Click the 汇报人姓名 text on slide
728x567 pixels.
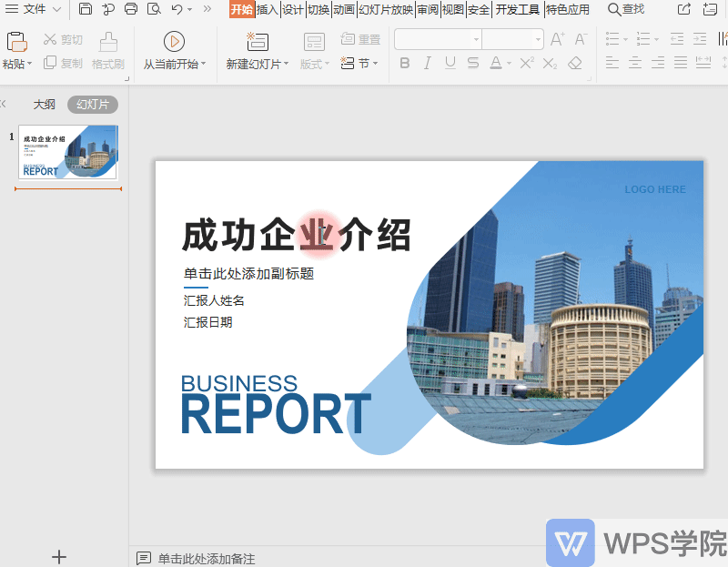pos(214,300)
